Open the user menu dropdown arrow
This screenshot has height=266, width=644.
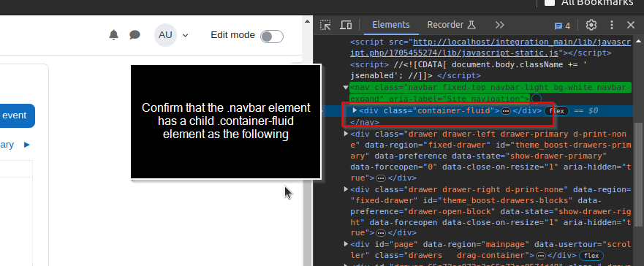click(185, 35)
